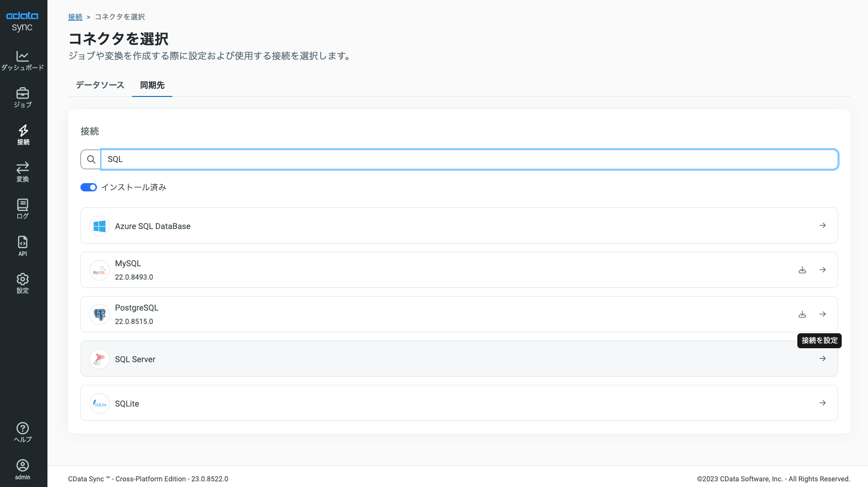Click the Azure SQL DataBase Windows logo

pos(100,226)
